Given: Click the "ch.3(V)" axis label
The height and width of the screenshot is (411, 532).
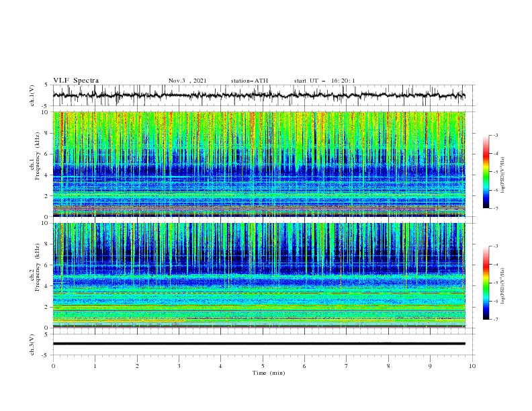Looking at the screenshot, I should [32, 345].
